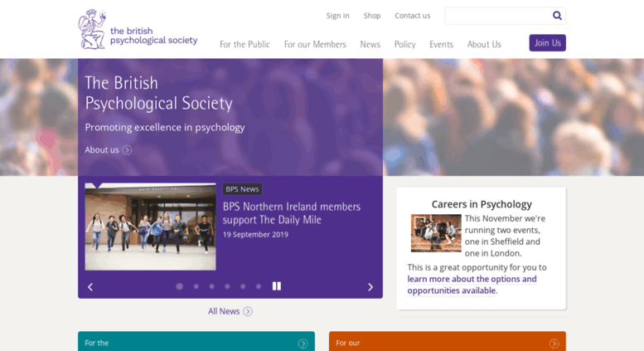The width and height of the screenshot is (644, 351).
Task: Click the 19 September 2019 date
Action: pyautogui.click(x=255, y=235)
